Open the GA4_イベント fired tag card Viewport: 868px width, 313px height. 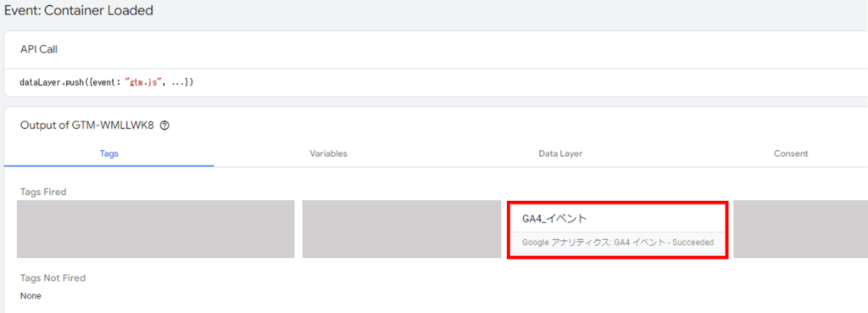[617, 231]
